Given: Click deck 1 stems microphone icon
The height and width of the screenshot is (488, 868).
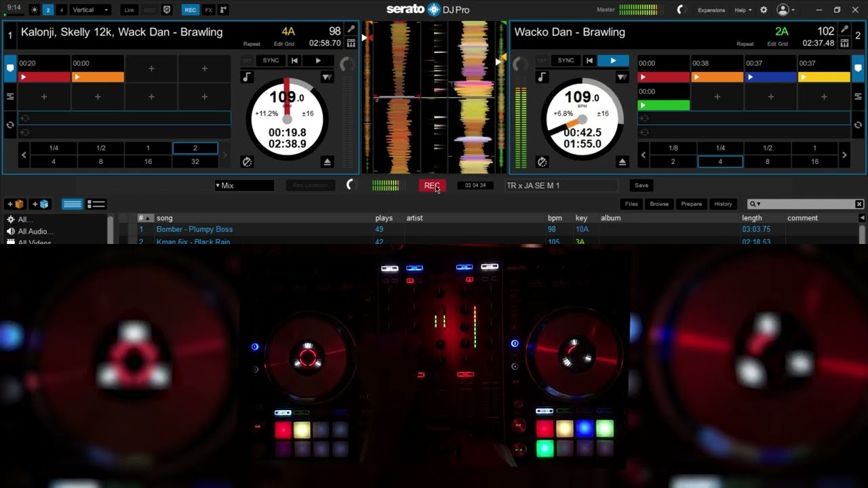Looking at the screenshot, I should click(351, 30).
